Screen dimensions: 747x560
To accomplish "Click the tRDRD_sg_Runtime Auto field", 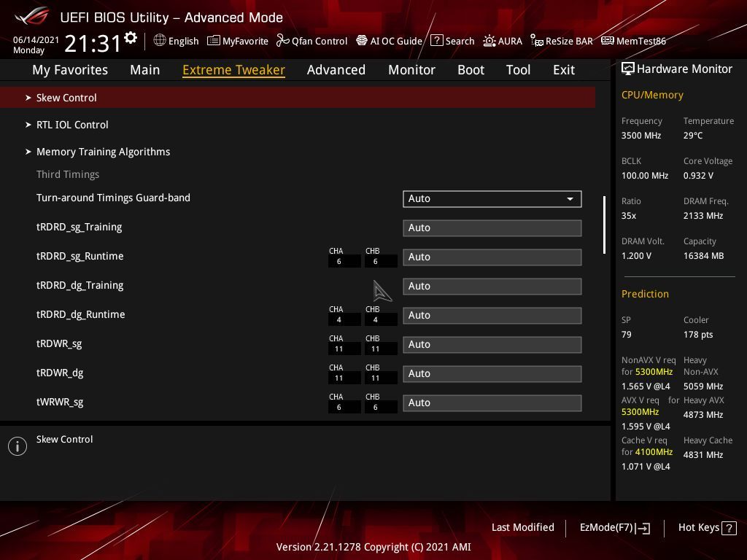I will 492,257.
